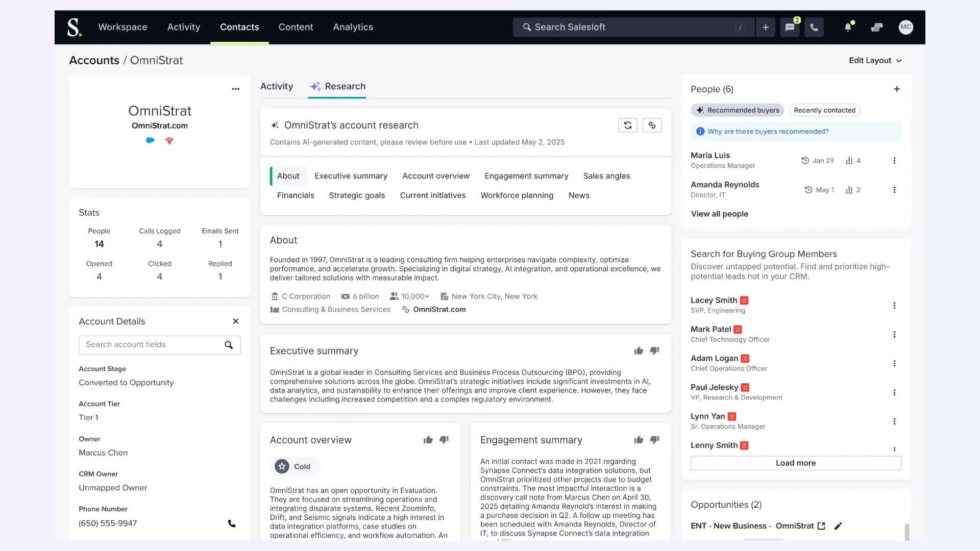Click the refresh account research icon
The width and height of the screenshot is (980, 551).
tap(627, 126)
